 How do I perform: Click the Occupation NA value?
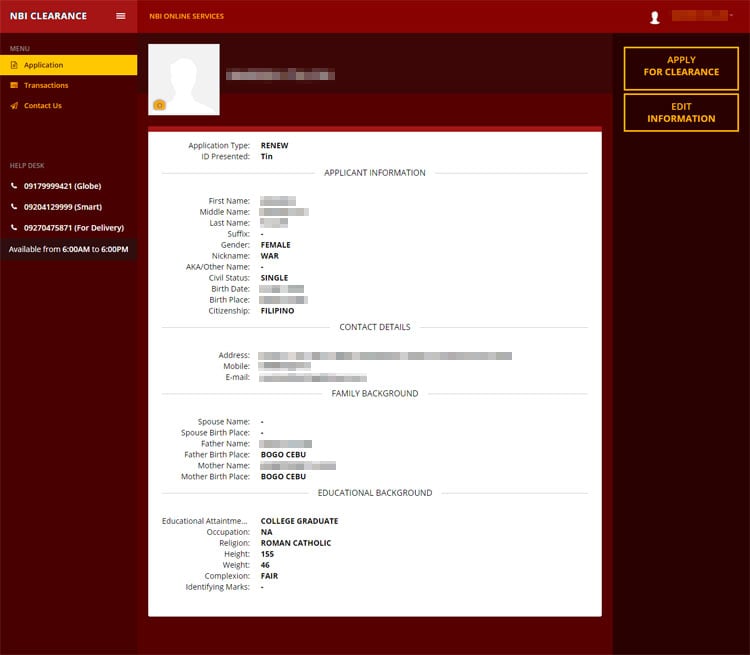point(266,532)
